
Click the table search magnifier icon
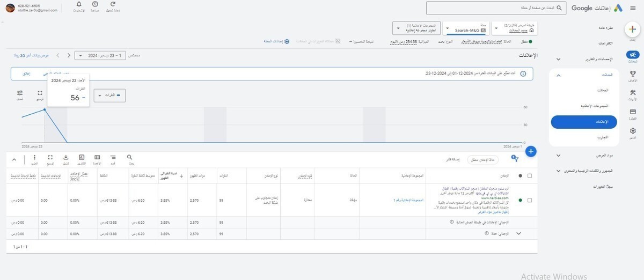coord(130,158)
